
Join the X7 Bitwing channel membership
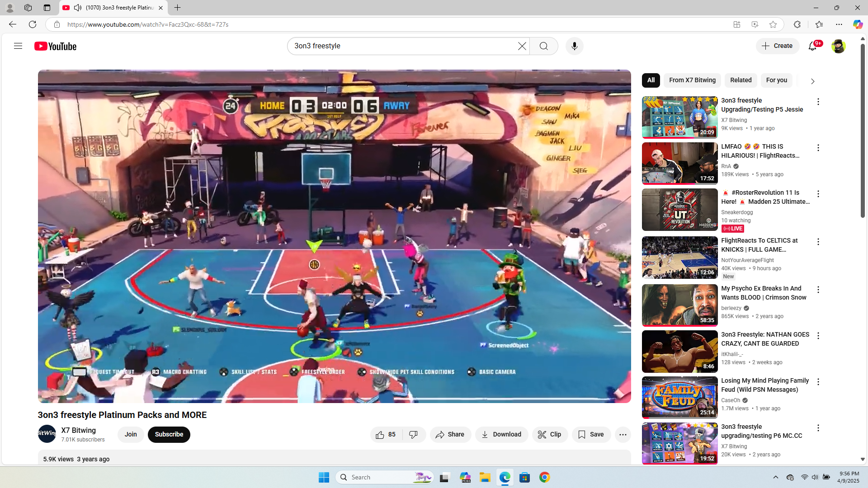[131, 434]
